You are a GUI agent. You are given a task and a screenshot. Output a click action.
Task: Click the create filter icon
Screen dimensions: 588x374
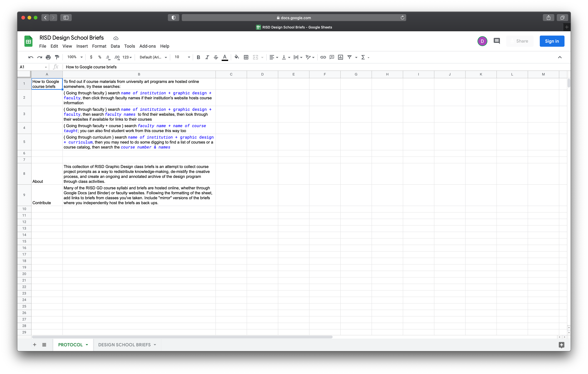tap(349, 57)
